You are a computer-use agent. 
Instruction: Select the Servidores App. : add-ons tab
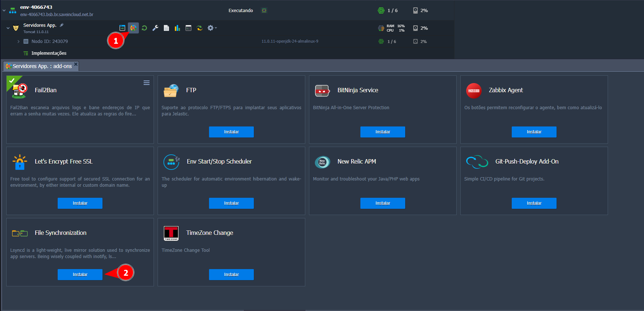(x=42, y=66)
